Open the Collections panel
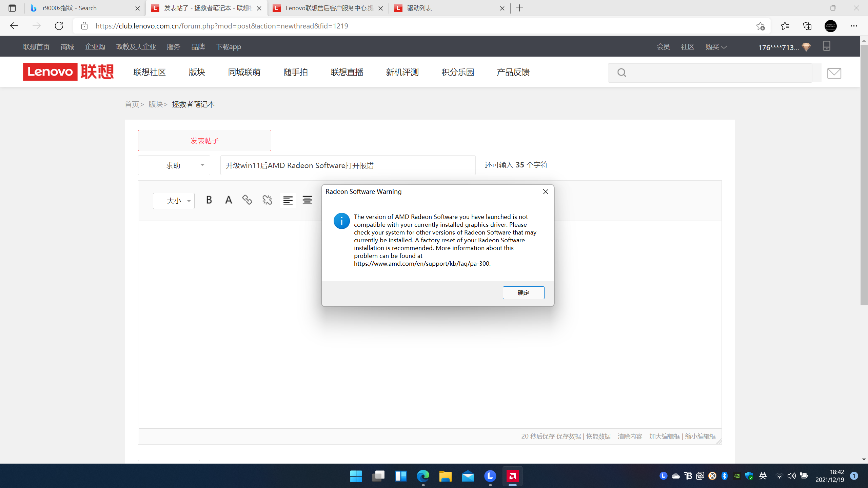 tap(807, 26)
